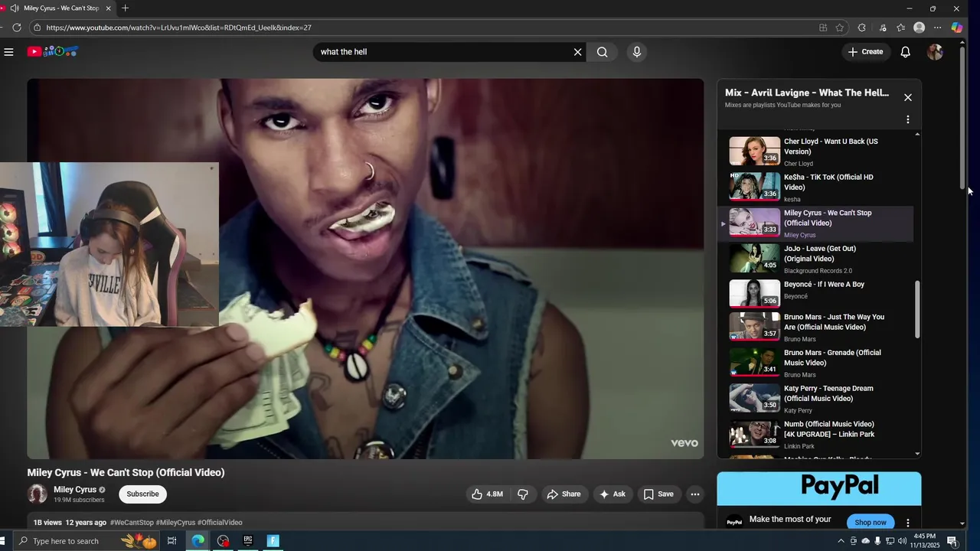View site information lock icon
Image resolution: width=980 pixels, height=551 pixels.
click(37, 28)
